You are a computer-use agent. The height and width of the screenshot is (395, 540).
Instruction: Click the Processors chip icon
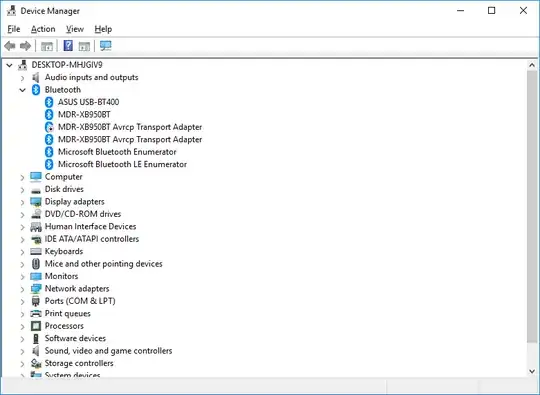click(x=36, y=326)
